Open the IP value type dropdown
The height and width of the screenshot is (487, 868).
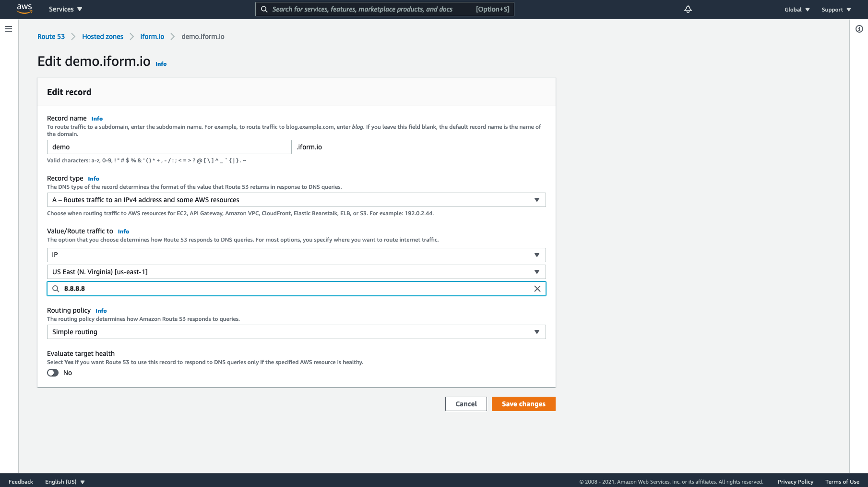tap(297, 255)
